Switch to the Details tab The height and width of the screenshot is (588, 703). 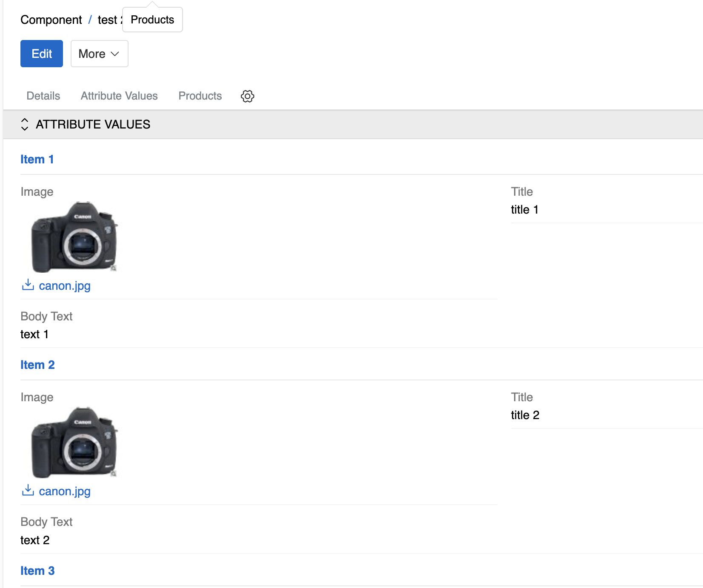point(43,96)
